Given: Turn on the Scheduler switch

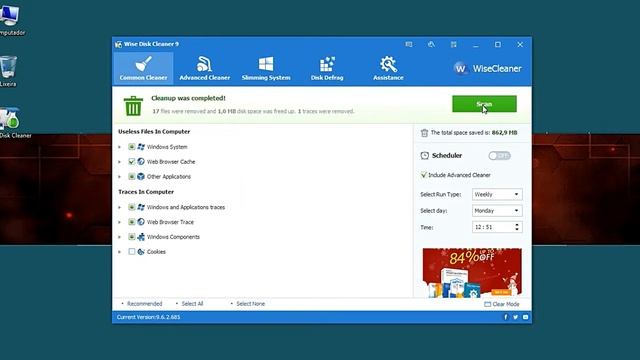Looking at the screenshot, I should click(499, 156).
